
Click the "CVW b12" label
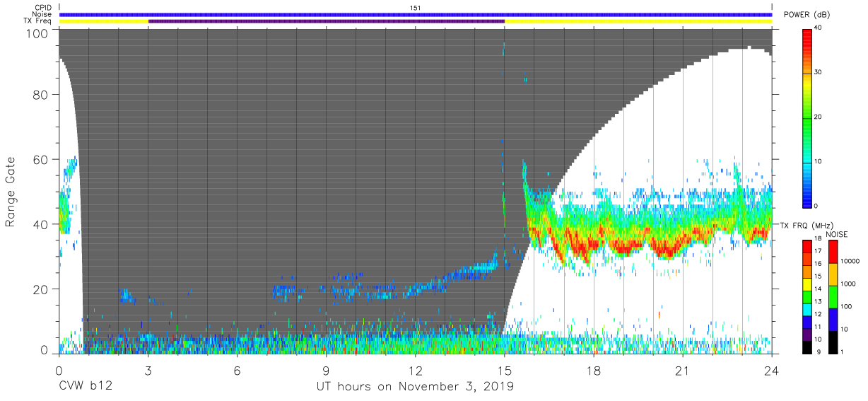pos(85,386)
